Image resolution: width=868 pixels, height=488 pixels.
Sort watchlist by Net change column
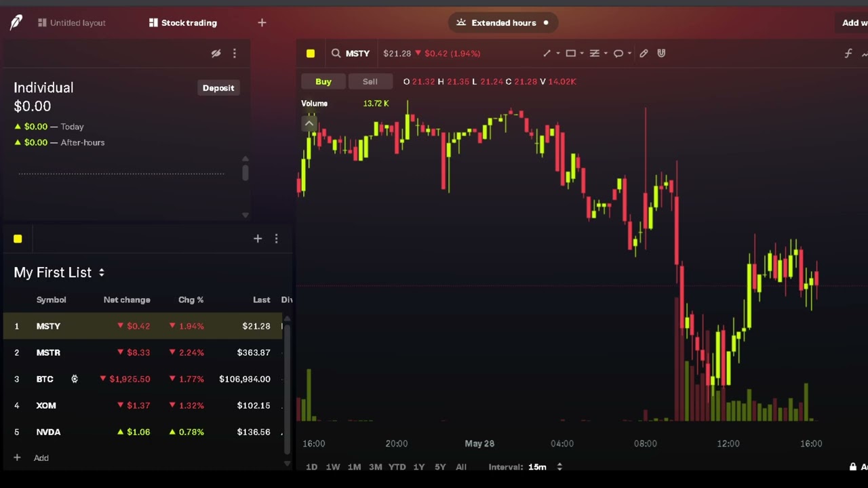click(x=127, y=300)
